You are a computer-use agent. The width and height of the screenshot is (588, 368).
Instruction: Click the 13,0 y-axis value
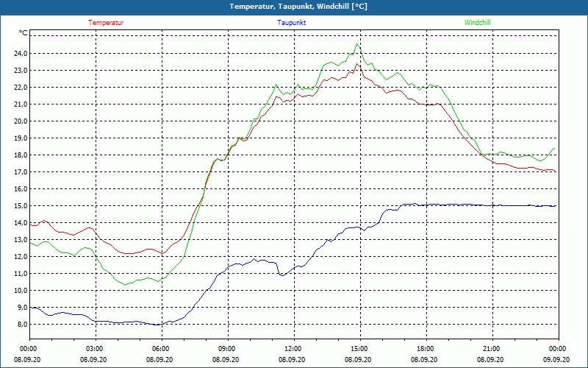tap(21, 240)
